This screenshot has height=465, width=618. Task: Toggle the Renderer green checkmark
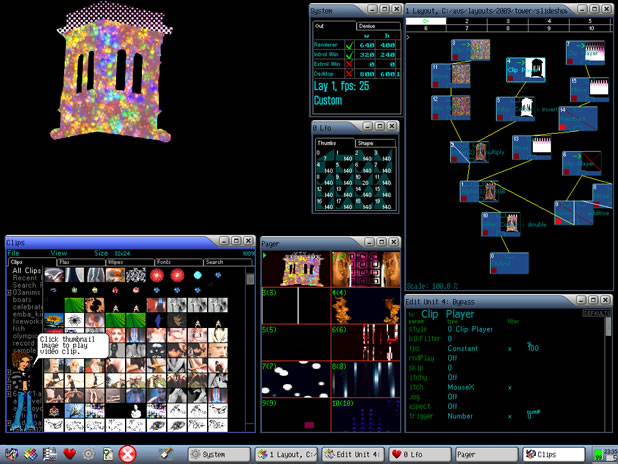(348, 45)
